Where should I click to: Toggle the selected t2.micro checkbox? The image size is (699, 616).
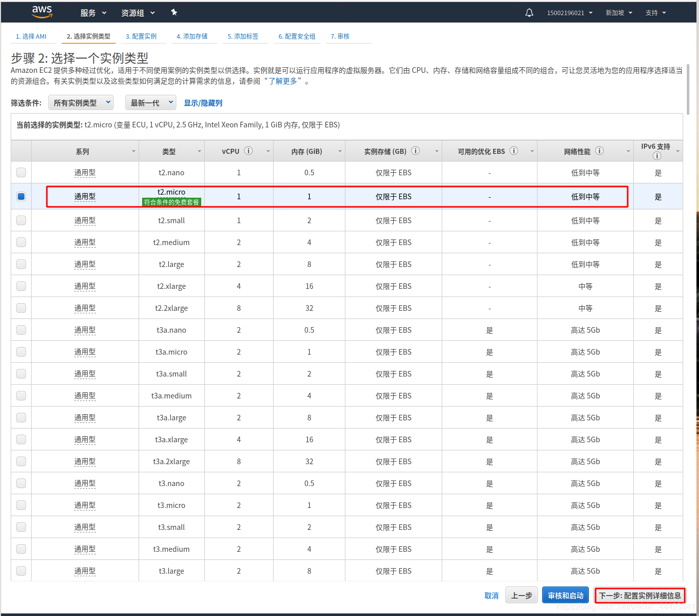tap(21, 196)
